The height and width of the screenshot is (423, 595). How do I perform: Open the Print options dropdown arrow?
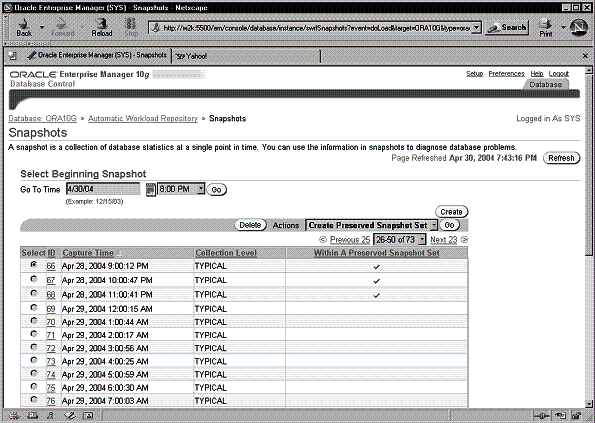coord(563,27)
